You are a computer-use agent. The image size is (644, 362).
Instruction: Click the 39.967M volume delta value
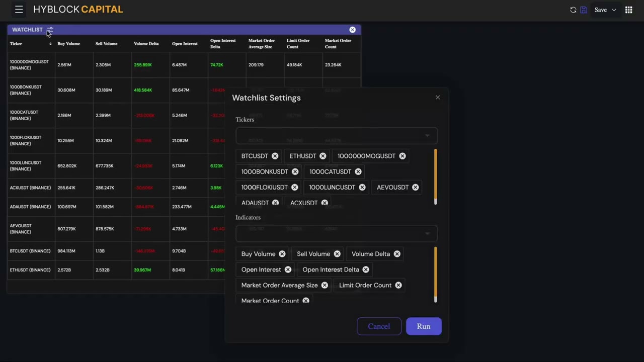[x=142, y=270]
